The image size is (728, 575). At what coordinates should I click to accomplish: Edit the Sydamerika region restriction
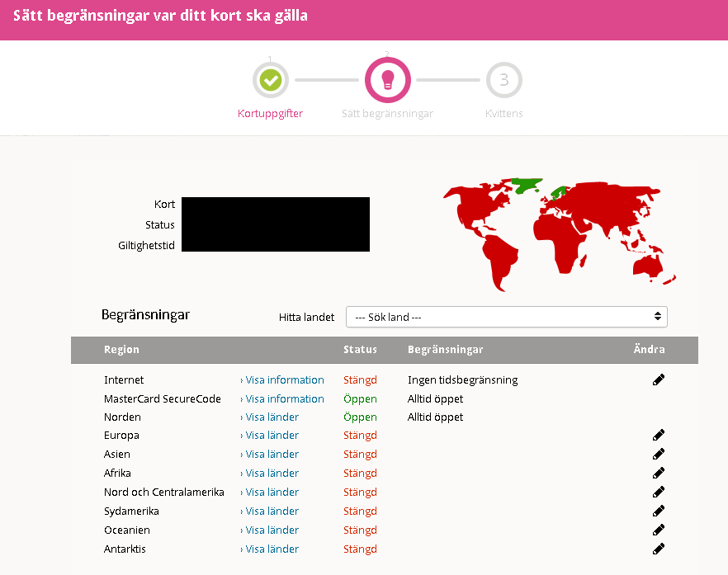[658, 511]
